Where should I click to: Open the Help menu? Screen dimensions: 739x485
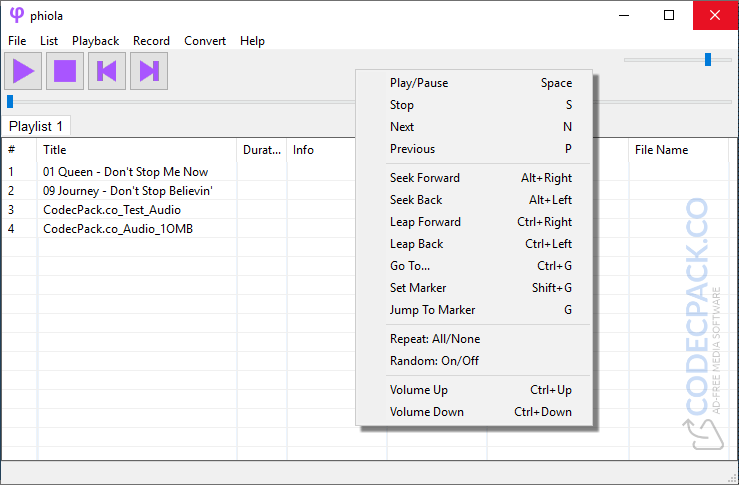[x=252, y=41]
